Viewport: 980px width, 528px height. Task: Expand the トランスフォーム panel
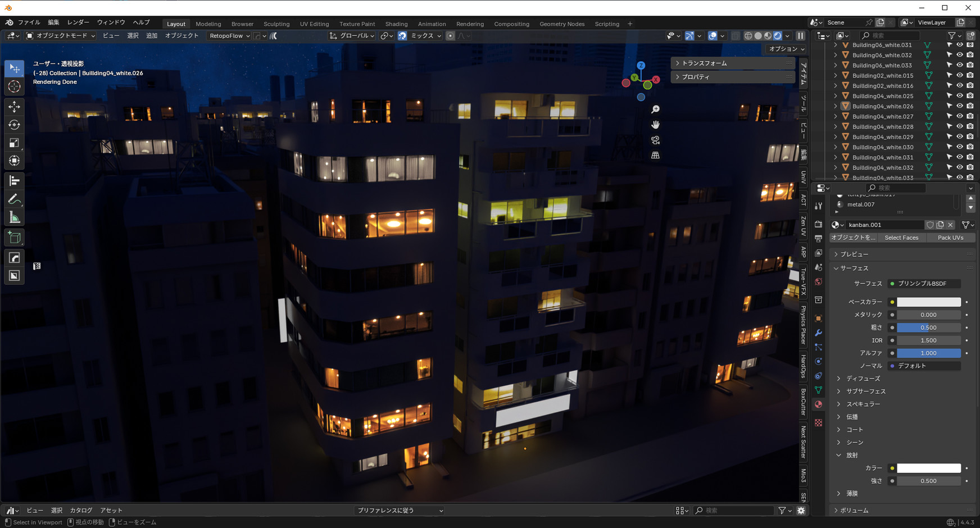click(x=733, y=63)
